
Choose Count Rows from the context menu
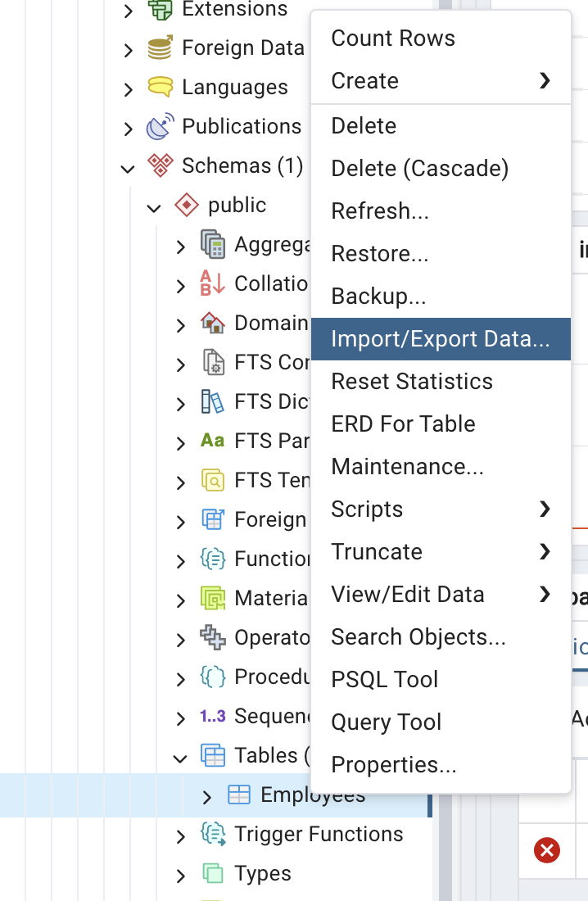393,38
